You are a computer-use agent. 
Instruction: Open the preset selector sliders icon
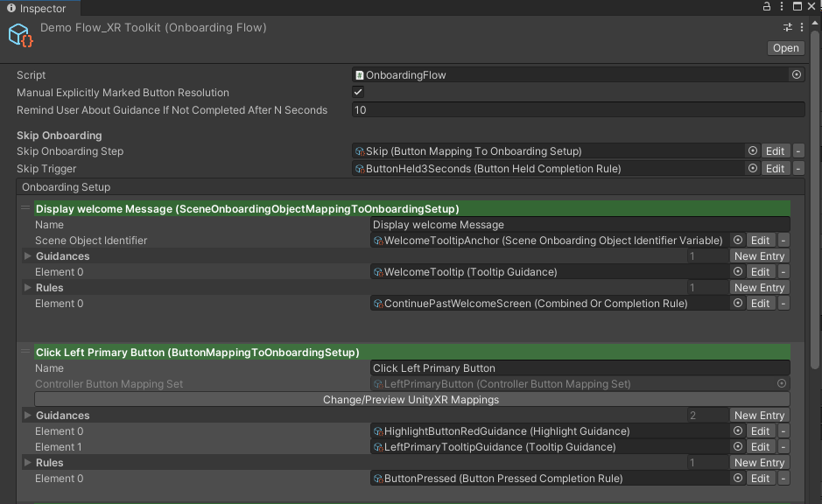pos(787,27)
